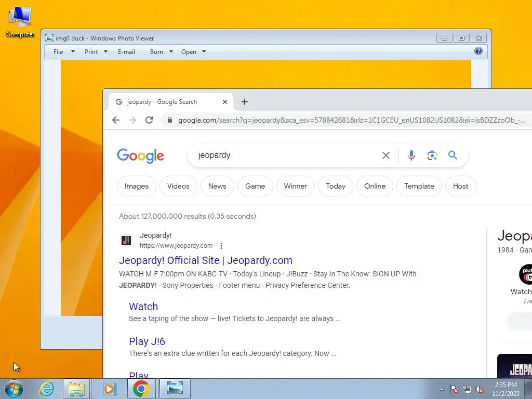Image resolution: width=532 pixels, height=399 pixels.
Task: Open the Computer desktop icon
Action: pos(20,21)
